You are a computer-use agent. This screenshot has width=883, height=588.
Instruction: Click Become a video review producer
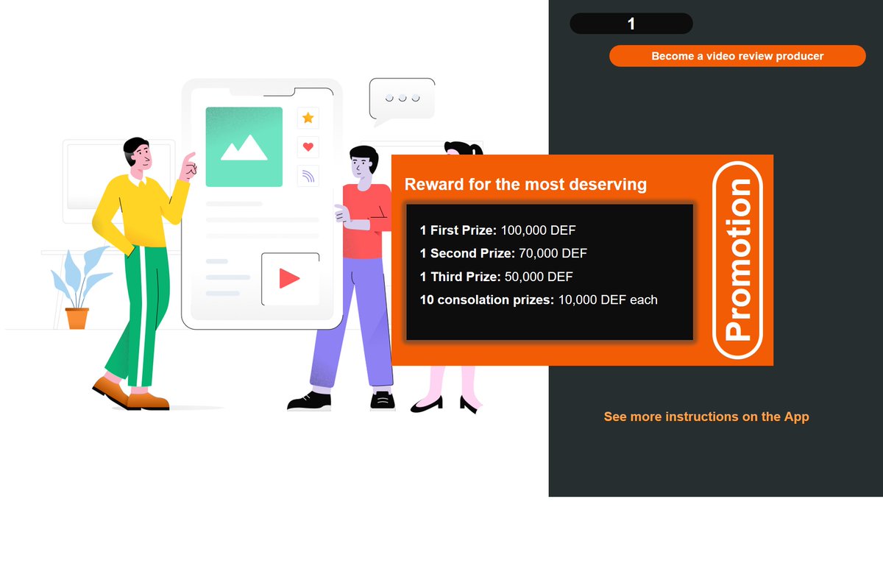[737, 55]
